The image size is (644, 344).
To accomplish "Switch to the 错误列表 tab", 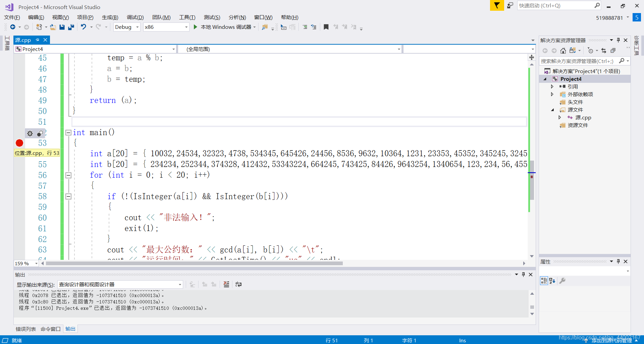I will (26, 329).
